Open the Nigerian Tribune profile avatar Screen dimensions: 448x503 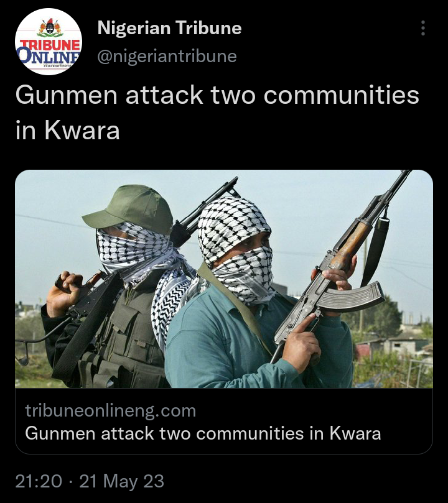49,42
